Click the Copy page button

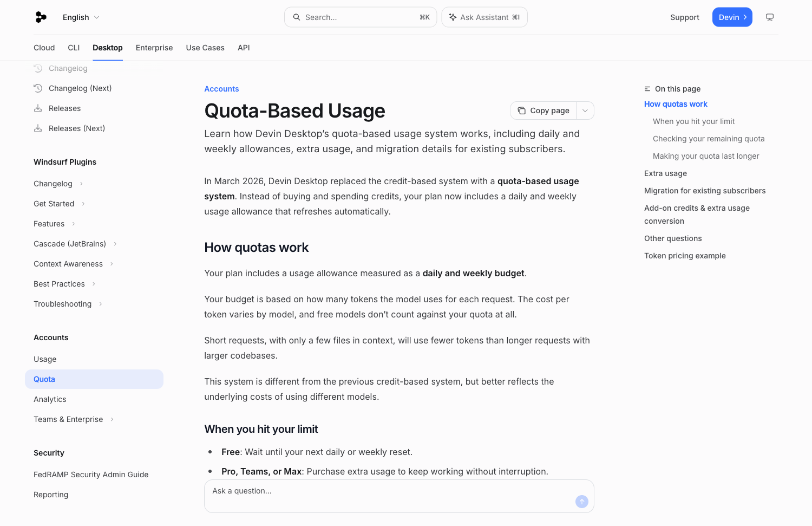(543, 111)
